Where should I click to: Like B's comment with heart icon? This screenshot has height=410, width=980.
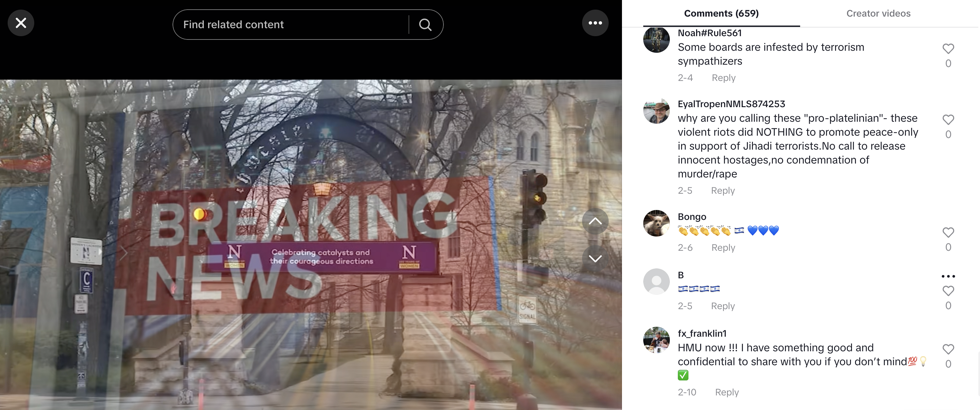point(948,291)
